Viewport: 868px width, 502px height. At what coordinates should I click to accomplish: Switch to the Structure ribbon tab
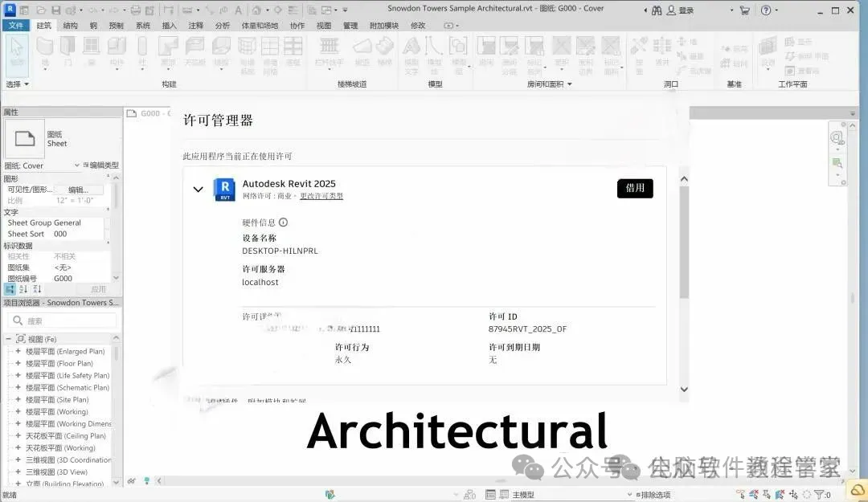pos(70,26)
